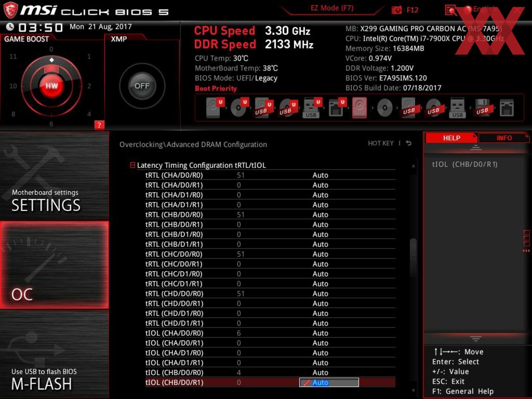Select the tRTL (CHD/D1/R1) row

[x=270, y=323]
